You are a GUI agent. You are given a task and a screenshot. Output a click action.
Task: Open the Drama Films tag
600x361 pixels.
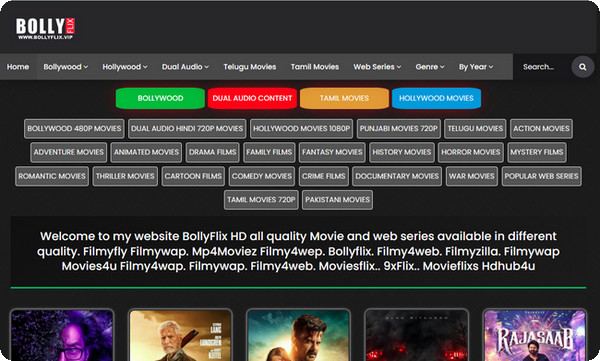tap(212, 152)
